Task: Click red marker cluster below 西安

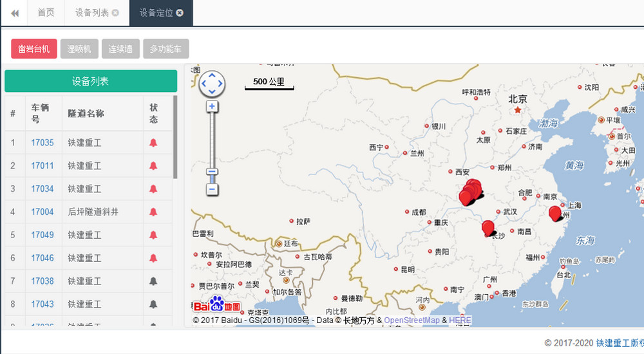Action: point(470,192)
